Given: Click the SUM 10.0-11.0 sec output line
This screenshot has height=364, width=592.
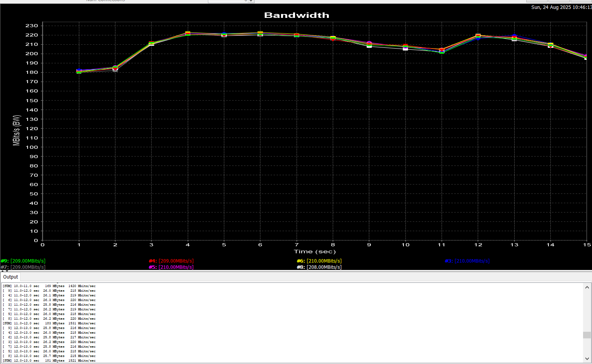Looking at the screenshot, I should point(49,286).
